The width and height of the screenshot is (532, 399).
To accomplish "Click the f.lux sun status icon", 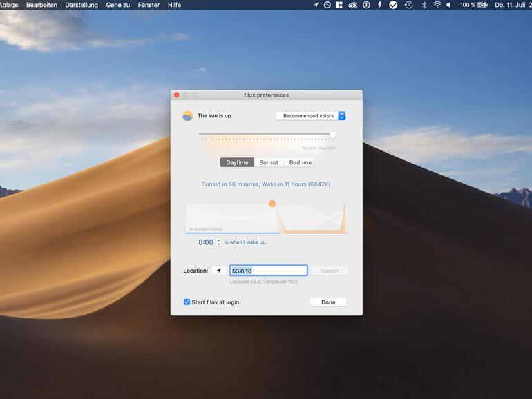I will [187, 116].
